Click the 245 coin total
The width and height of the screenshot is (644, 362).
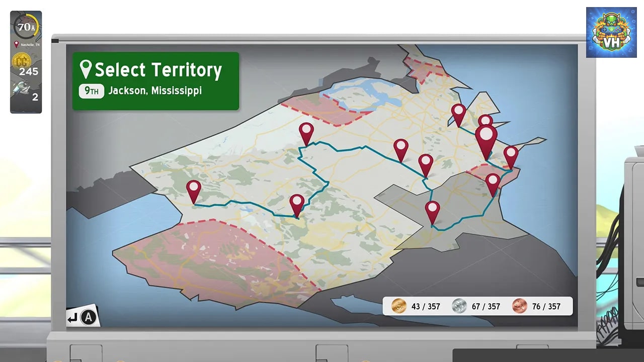point(29,71)
